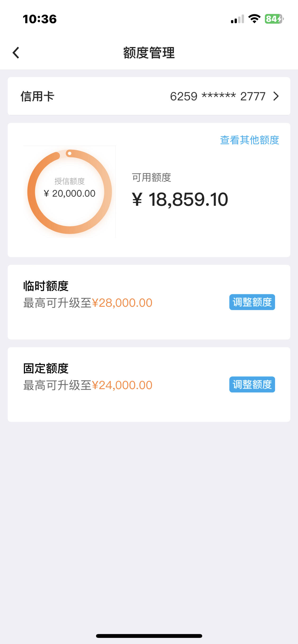This screenshot has width=298, height=644.
Task: Tap the 信用卡 row label
Action: [38, 96]
